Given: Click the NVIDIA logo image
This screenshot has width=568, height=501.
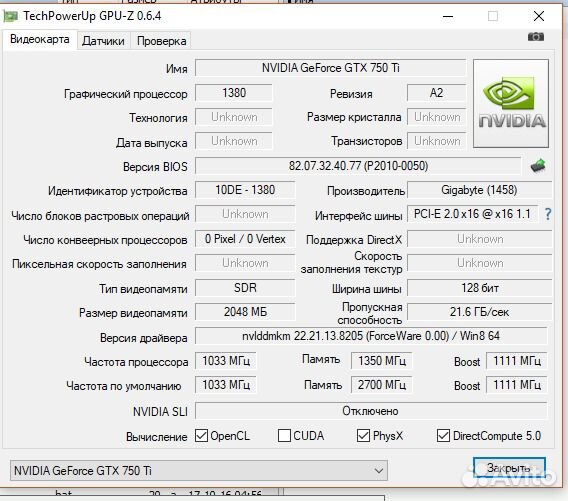Looking at the screenshot, I should point(511,103).
